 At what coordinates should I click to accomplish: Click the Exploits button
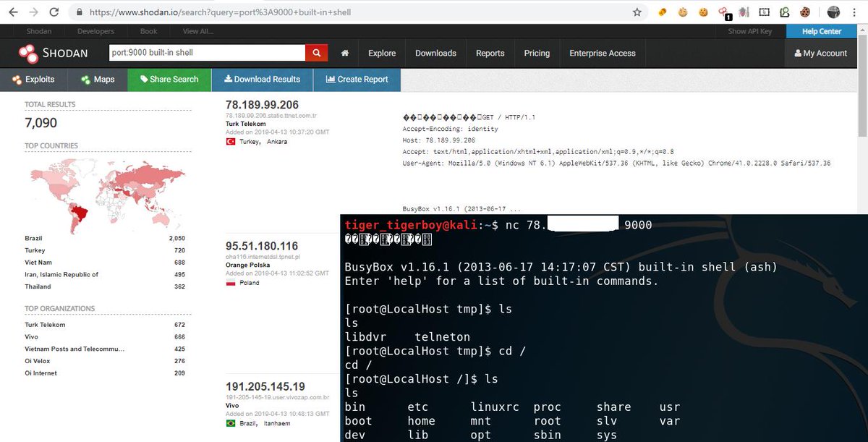point(33,80)
